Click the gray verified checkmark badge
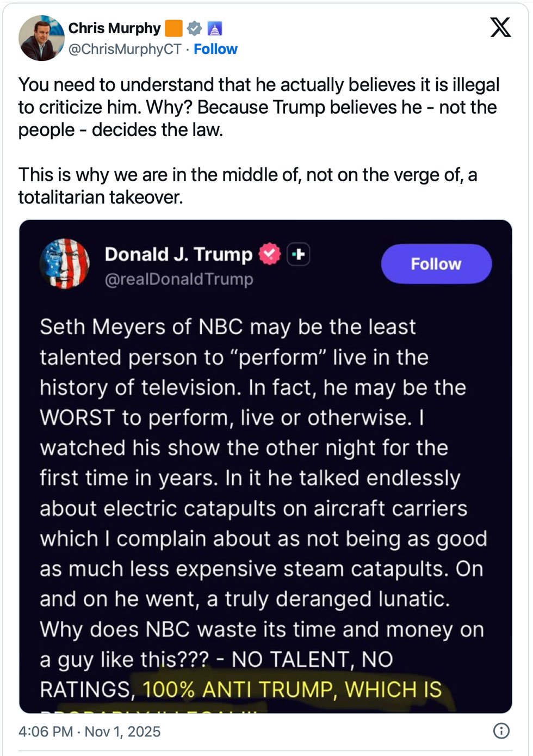 click(x=194, y=28)
